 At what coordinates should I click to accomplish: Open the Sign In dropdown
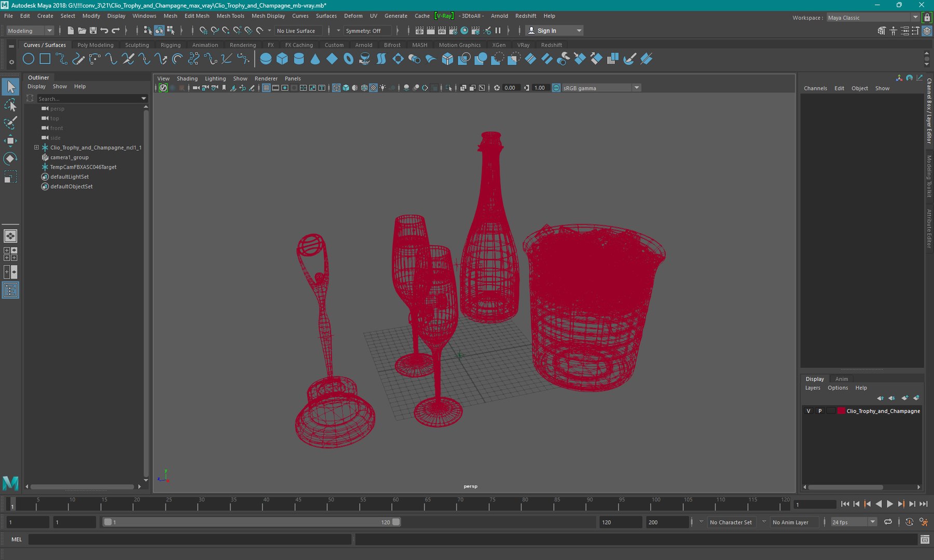tap(554, 31)
